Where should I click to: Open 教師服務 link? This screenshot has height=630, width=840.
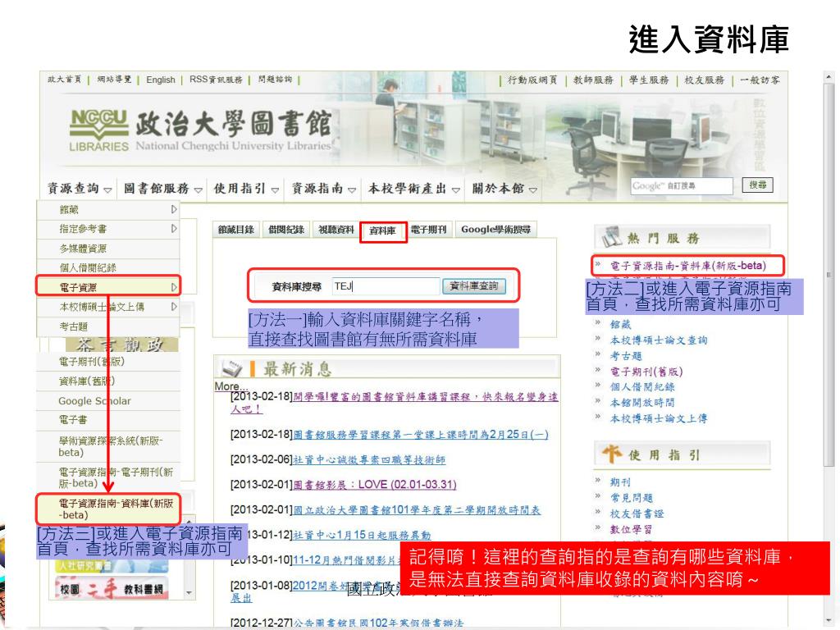[593, 80]
